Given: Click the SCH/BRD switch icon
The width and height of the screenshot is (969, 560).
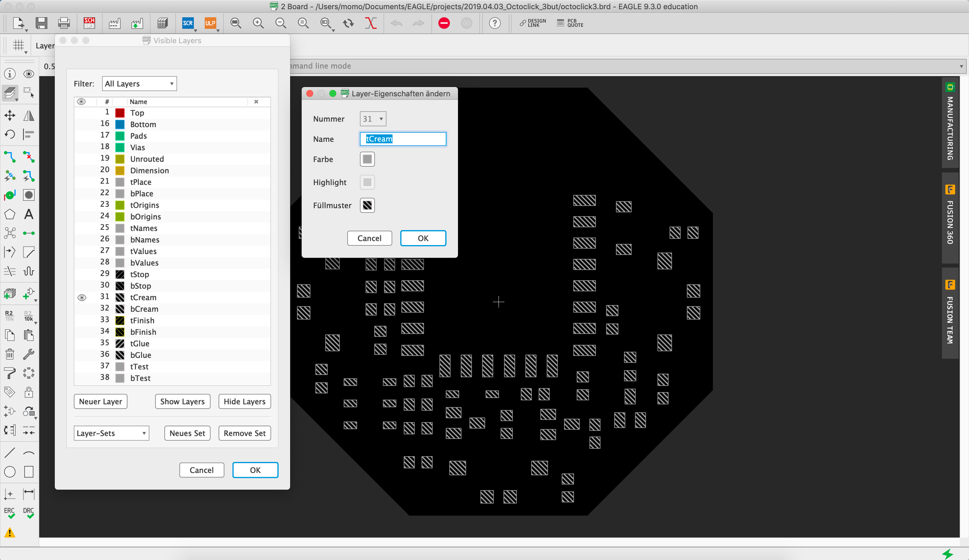Looking at the screenshot, I should pos(89,23).
